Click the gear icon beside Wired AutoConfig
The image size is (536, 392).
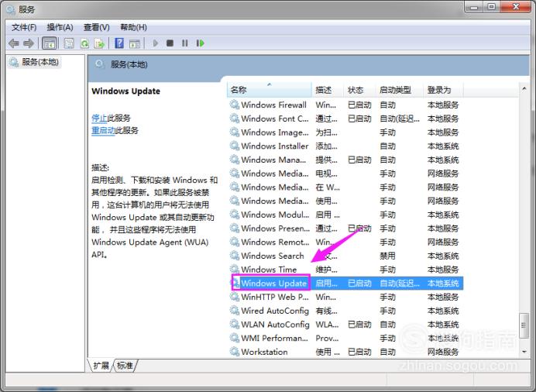click(x=235, y=311)
